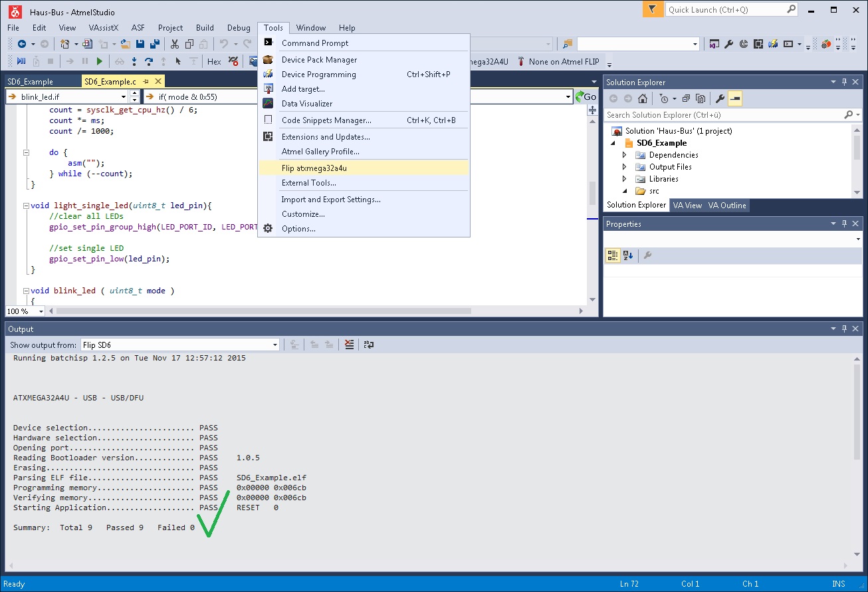
Task: Click Collapse All icon in Solution Explorer
Action: (686, 98)
